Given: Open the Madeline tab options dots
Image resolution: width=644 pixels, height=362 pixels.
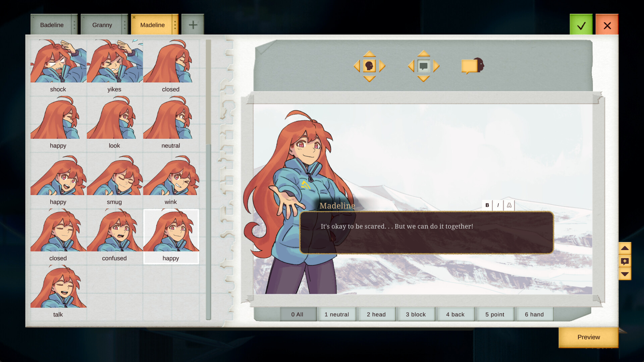Looking at the screenshot, I should click(x=175, y=25).
